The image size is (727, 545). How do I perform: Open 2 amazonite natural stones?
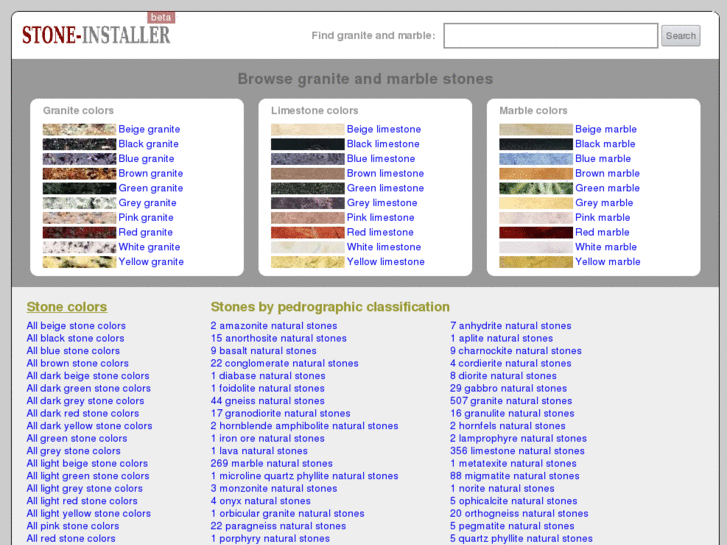click(274, 326)
